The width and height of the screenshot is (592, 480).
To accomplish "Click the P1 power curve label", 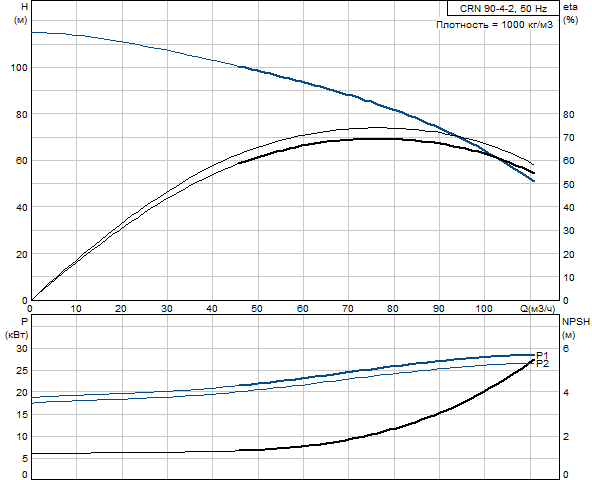I will click(x=542, y=355).
